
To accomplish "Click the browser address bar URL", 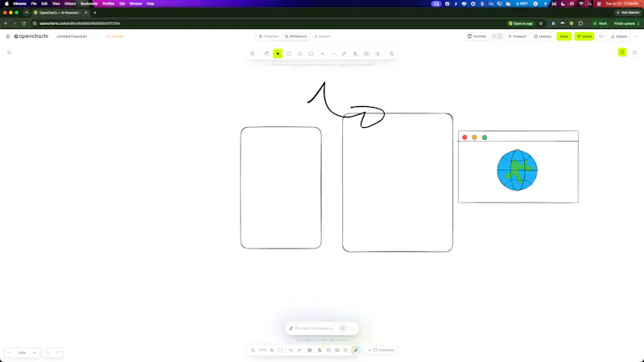I will pyautogui.click(x=80, y=23).
